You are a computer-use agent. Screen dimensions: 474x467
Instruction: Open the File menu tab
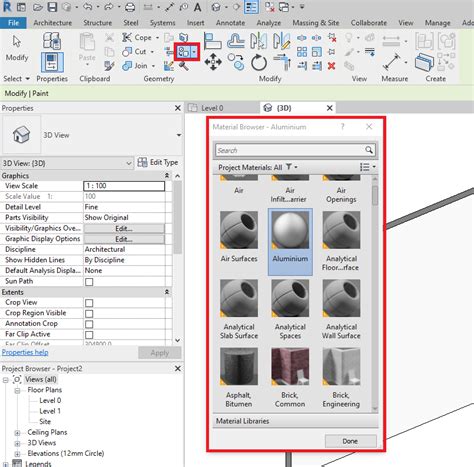point(13,23)
